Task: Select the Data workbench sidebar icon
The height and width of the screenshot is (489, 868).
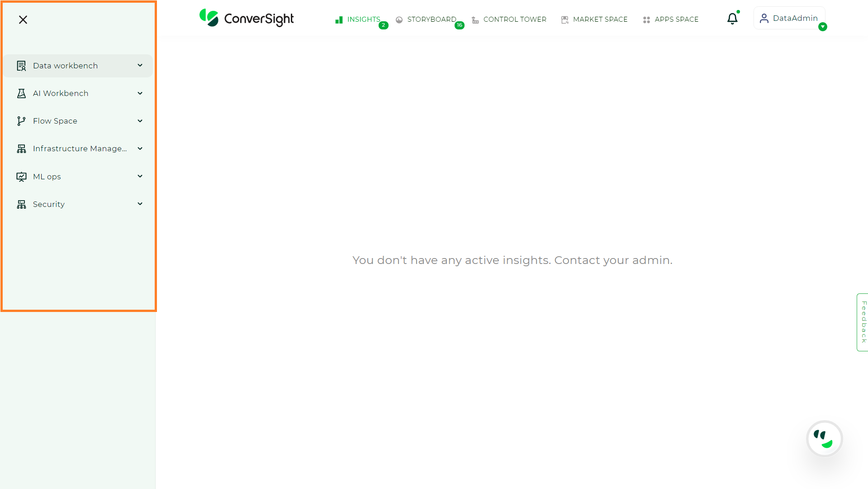Action: 21,65
